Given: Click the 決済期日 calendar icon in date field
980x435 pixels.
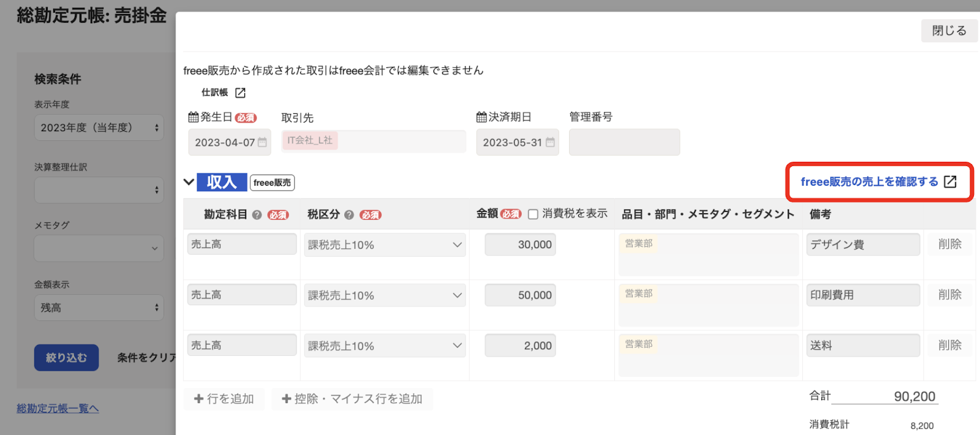Looking at the screenshot, I should [550, 142].
